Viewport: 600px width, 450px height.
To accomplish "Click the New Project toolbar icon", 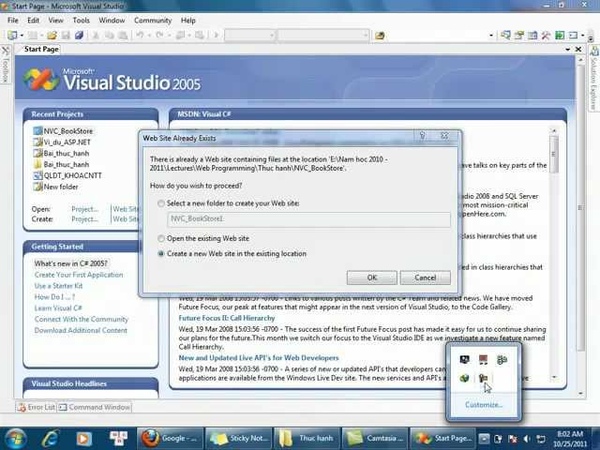I will [13, 35].
